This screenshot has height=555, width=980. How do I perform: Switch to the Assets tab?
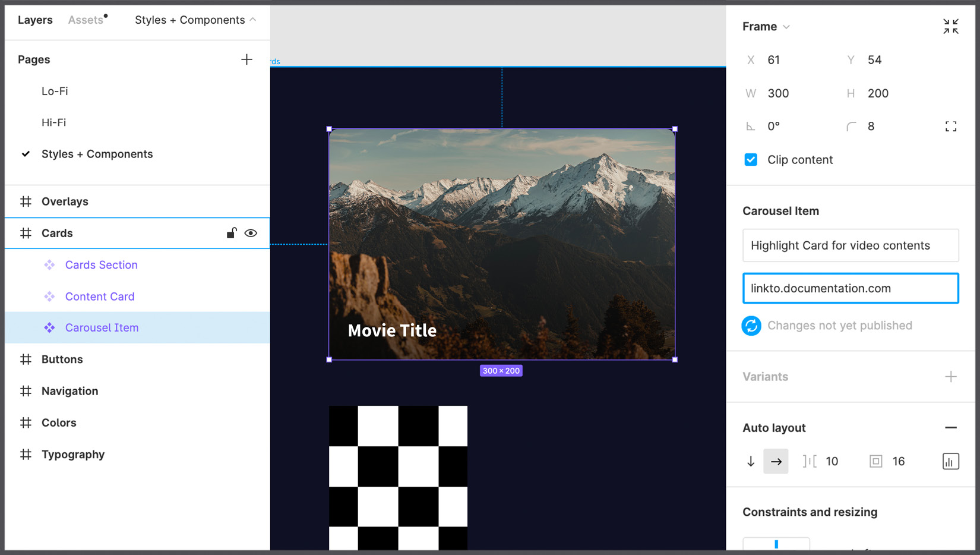pyautogui.click(x=85, y=20)
